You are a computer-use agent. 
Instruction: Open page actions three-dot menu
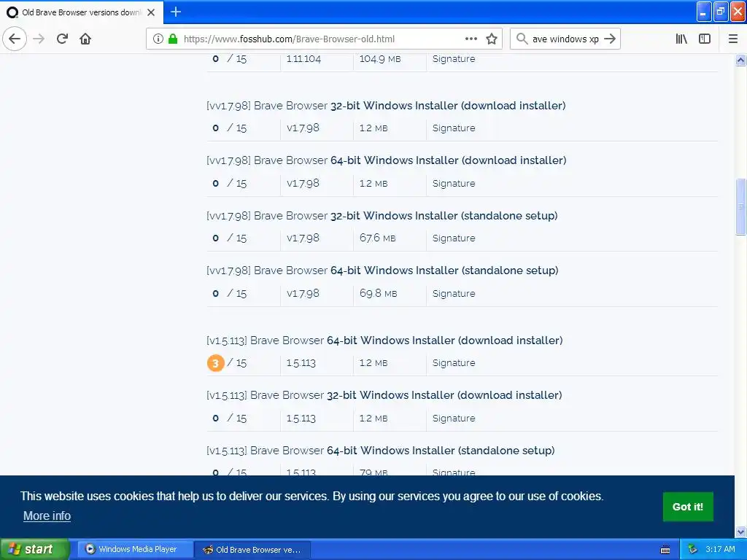(471, 39)
